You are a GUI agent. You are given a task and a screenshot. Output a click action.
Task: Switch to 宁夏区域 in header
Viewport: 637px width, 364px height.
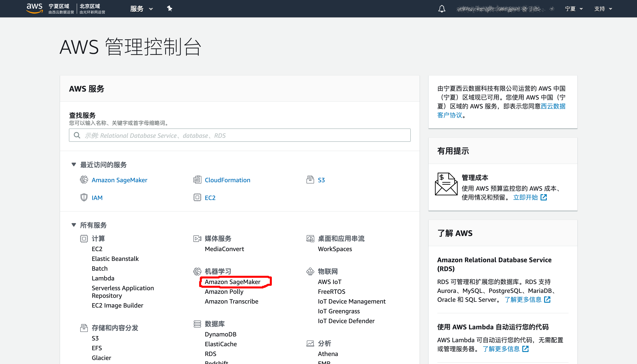pos(61,8)
